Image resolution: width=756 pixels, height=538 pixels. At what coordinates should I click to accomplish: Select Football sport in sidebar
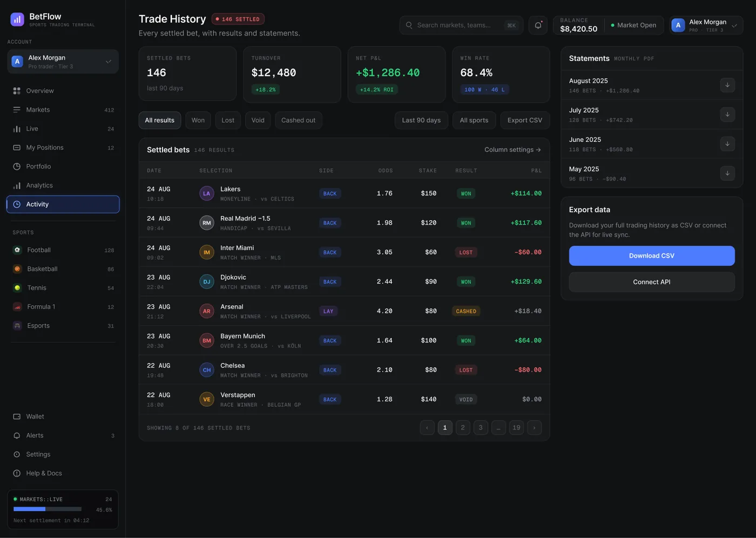pyautogui.click(x=63, y=250)
